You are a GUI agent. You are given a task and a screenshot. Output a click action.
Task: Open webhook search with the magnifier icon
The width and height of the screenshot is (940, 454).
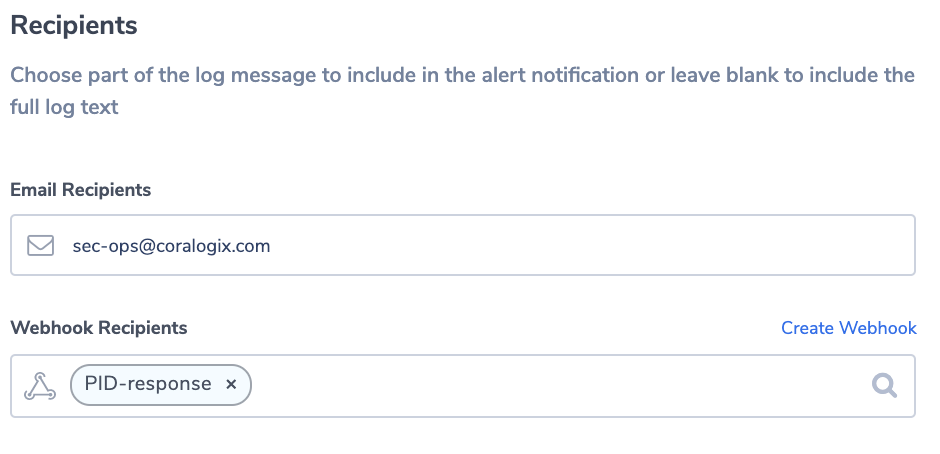(x=884, y=386)
